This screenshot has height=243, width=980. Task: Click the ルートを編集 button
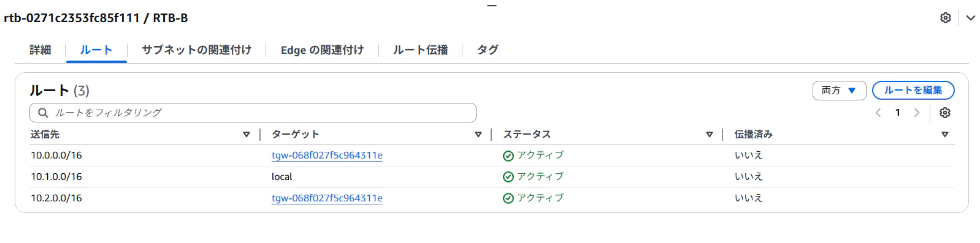pos(913,91)
